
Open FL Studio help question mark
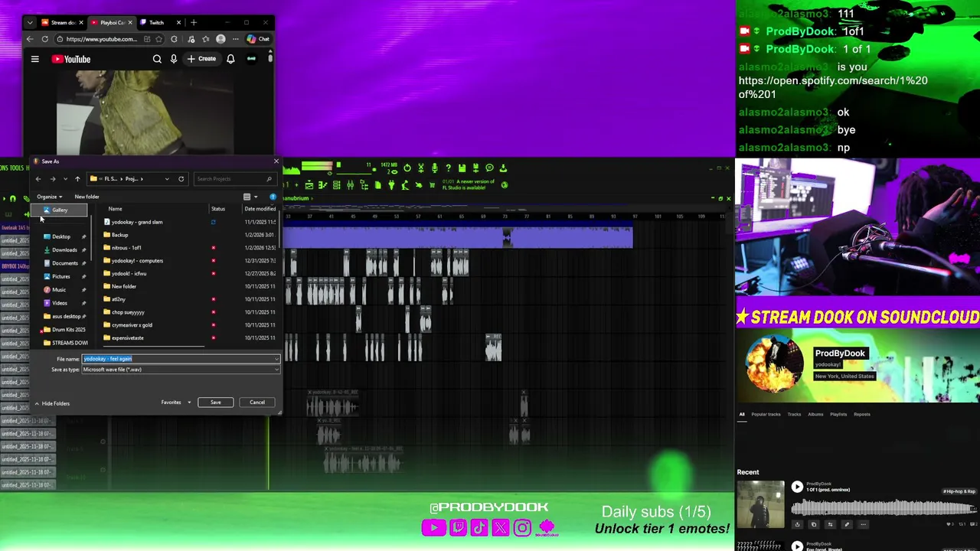(448, 168)
